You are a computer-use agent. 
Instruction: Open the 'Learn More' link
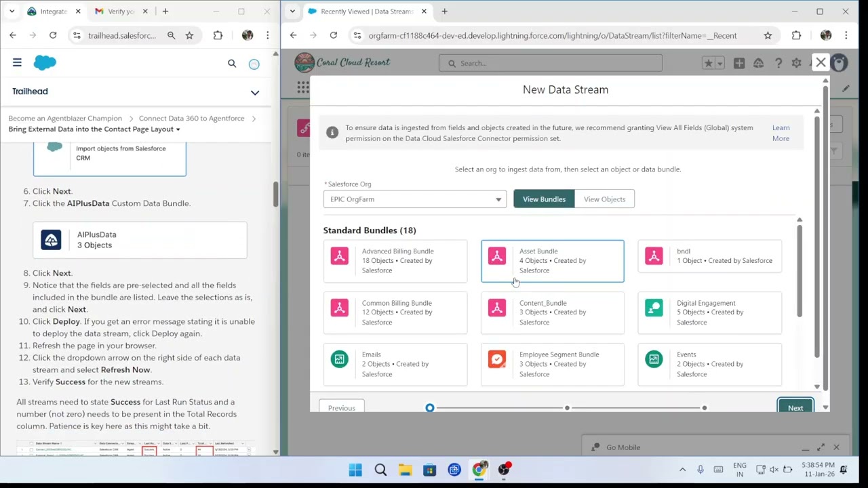click(x=781, y=133)
